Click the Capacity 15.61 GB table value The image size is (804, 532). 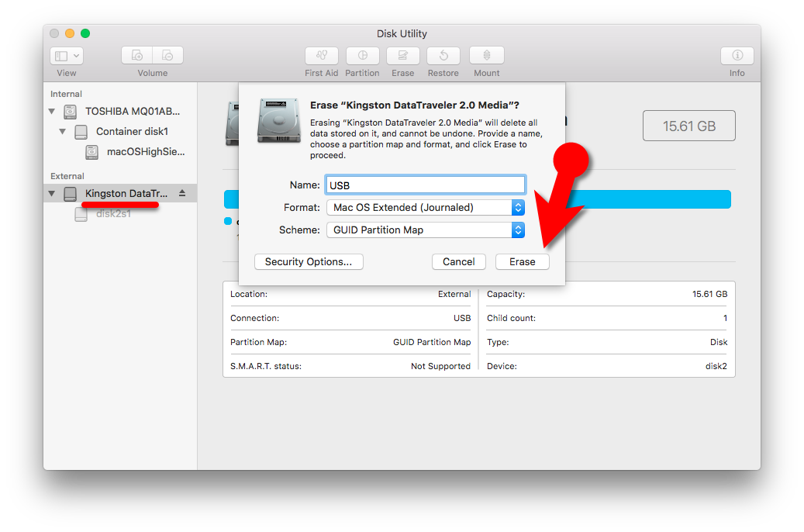pyautogui.click(x=709, y=294)
